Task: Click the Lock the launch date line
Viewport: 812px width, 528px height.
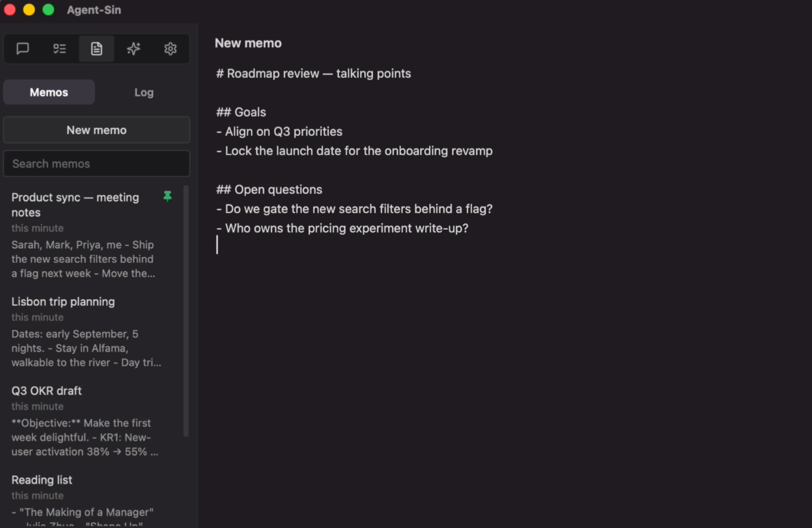Action: pyautogui.click(x=354, y=151)
